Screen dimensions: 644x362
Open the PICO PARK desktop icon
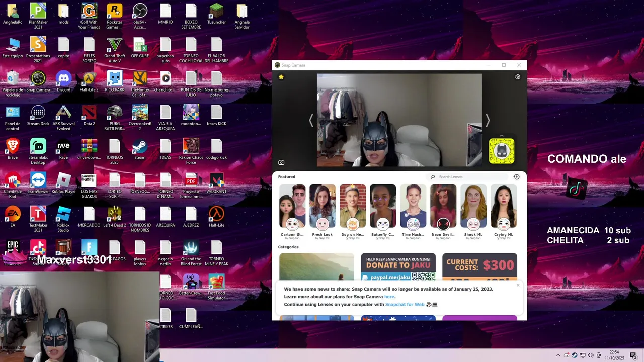coord(115,82)
